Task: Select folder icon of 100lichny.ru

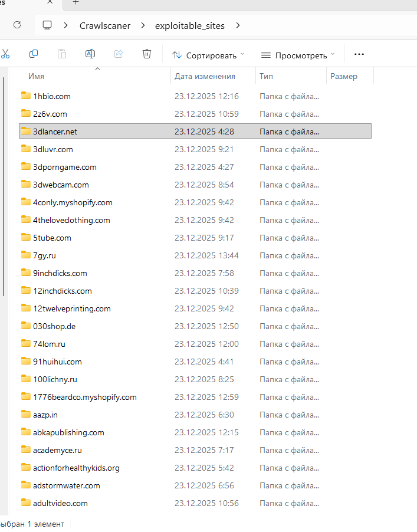Action: click(26, 379)
